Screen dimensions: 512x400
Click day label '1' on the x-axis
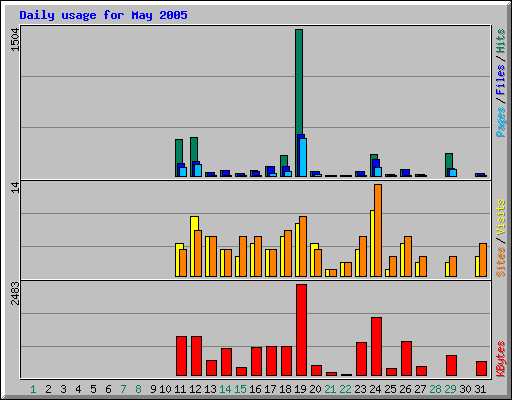pos(33,389)
